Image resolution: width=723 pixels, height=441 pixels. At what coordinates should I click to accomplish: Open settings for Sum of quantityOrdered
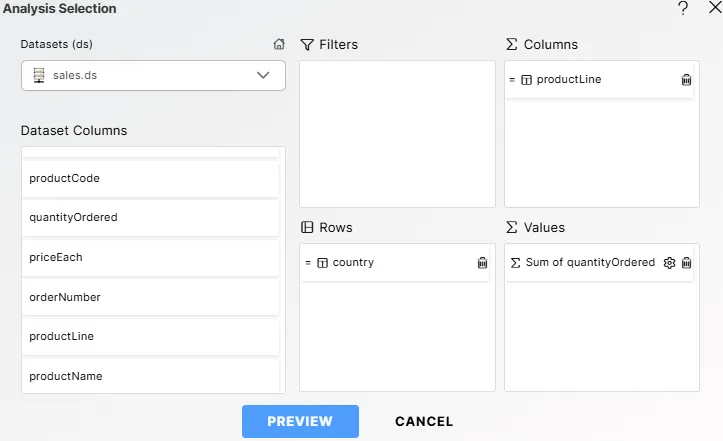[x=669, y=263]
